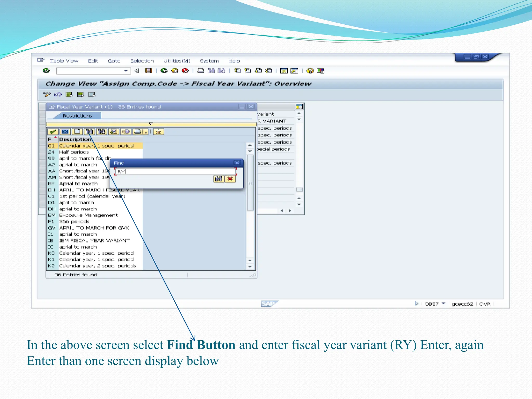The width and height of the screenshot is (532, 399).
Task: Open the Table View menu
Action: coord(64,61)
